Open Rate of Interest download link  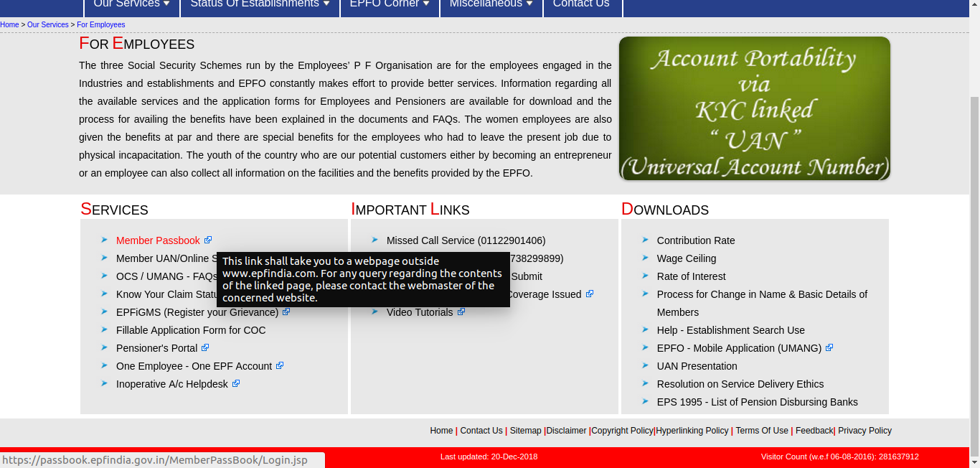(x=691, y=276)
